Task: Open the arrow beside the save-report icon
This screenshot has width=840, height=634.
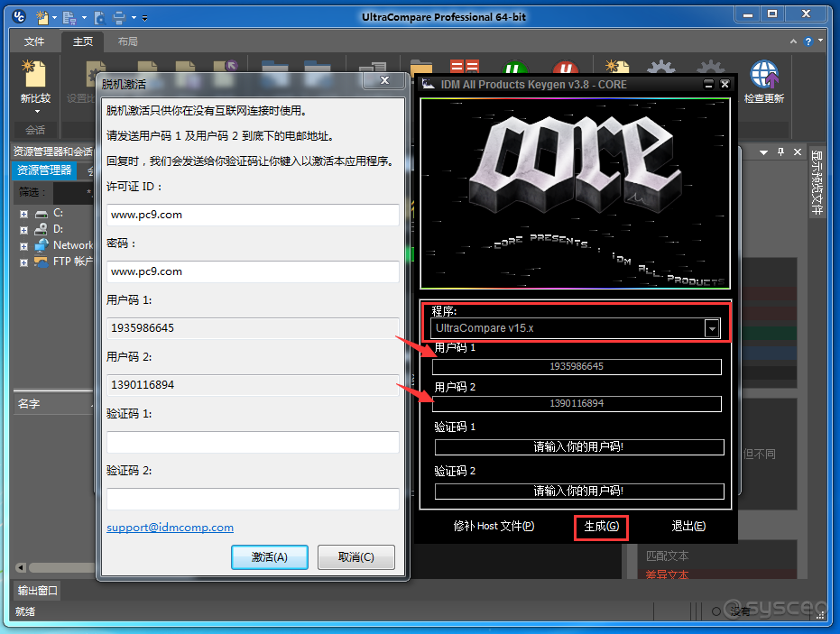Action: point(84,18)
